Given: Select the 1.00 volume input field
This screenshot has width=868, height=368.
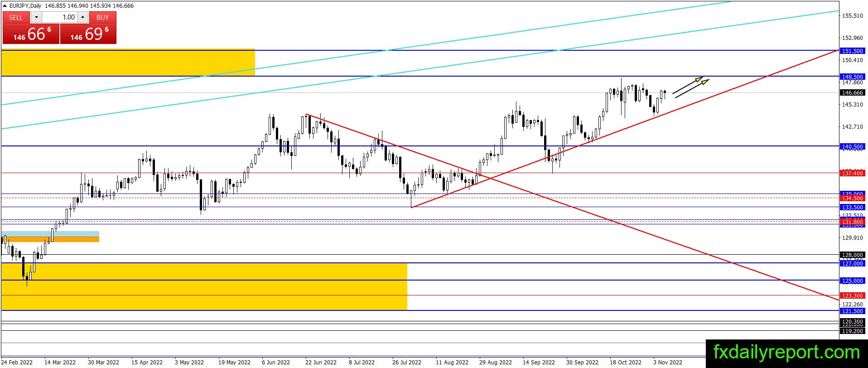Looking at the screenshot, I should tap(59, 17).
